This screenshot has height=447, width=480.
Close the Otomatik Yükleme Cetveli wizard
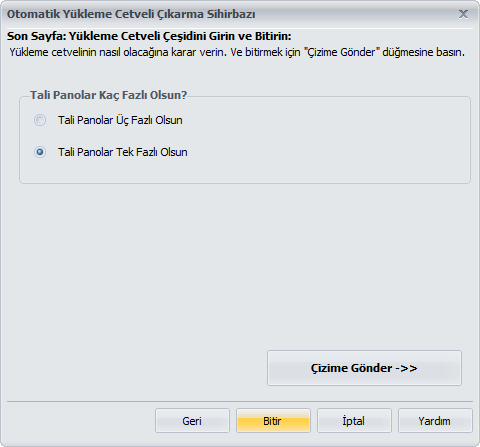(463, 14)
